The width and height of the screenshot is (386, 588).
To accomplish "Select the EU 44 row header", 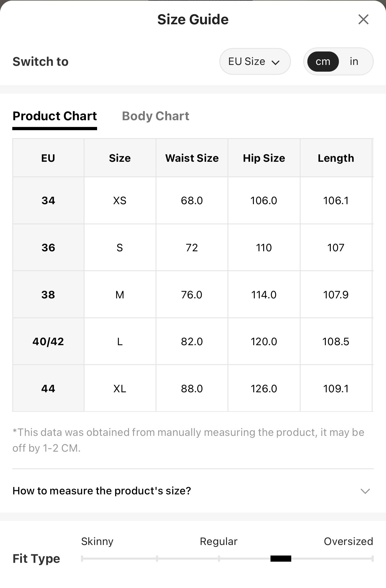I will pos(48,388).
